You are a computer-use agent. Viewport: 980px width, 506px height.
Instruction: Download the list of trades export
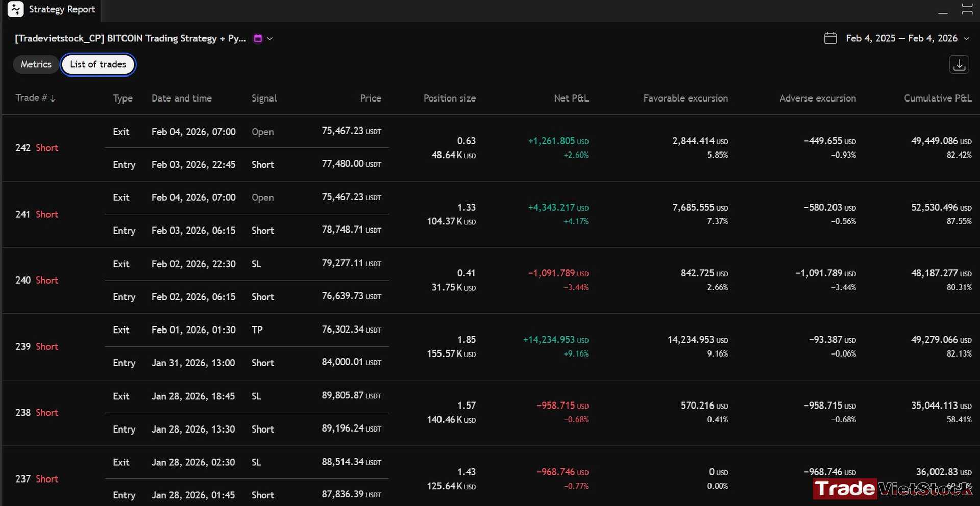pyautogui.click(x=959, y=65)
